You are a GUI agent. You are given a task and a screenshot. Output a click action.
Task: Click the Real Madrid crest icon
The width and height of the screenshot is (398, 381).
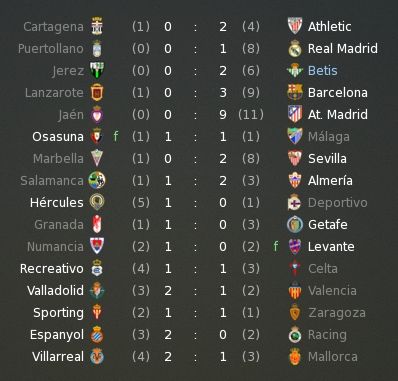[295, 48]
